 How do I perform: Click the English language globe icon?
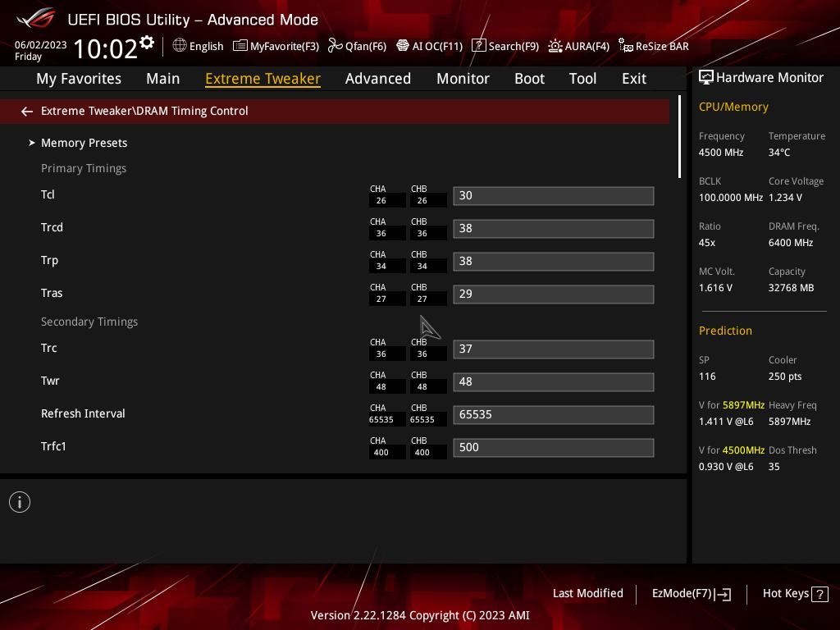pyautogui.click(x=180, y=46)
